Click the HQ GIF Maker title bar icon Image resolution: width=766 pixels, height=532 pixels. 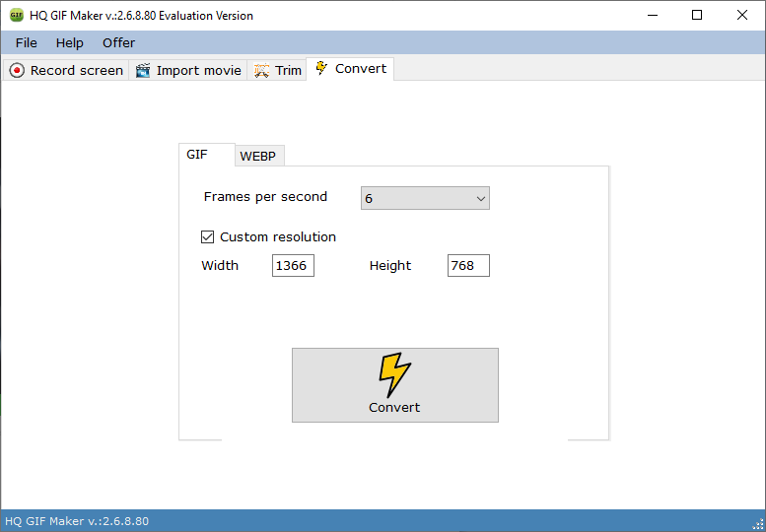click(x=16, y=15)
